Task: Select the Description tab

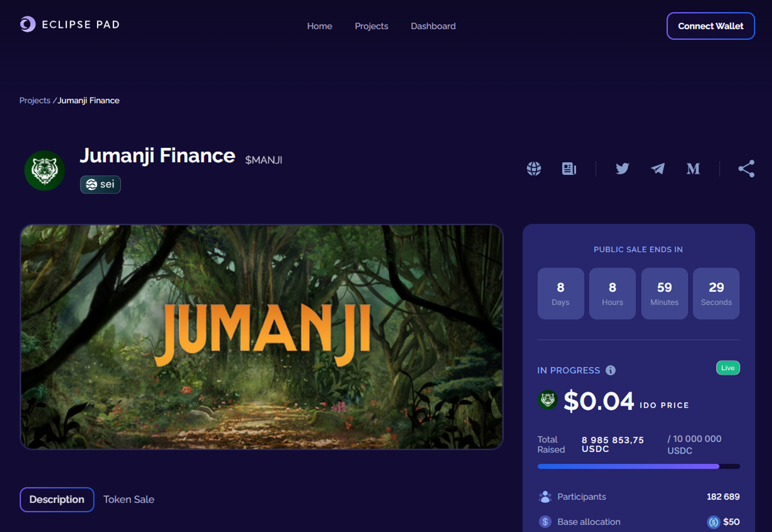Action: pyautogui.click(x=57, y=500)
